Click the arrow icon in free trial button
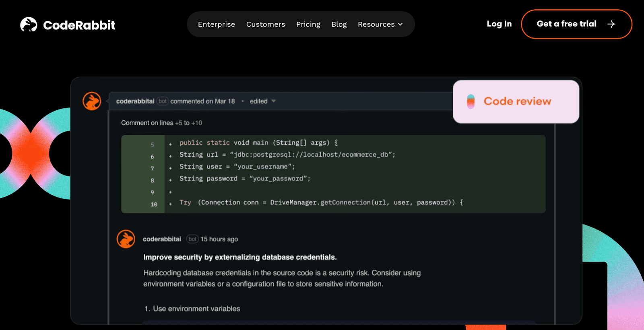 click(611, 24)
